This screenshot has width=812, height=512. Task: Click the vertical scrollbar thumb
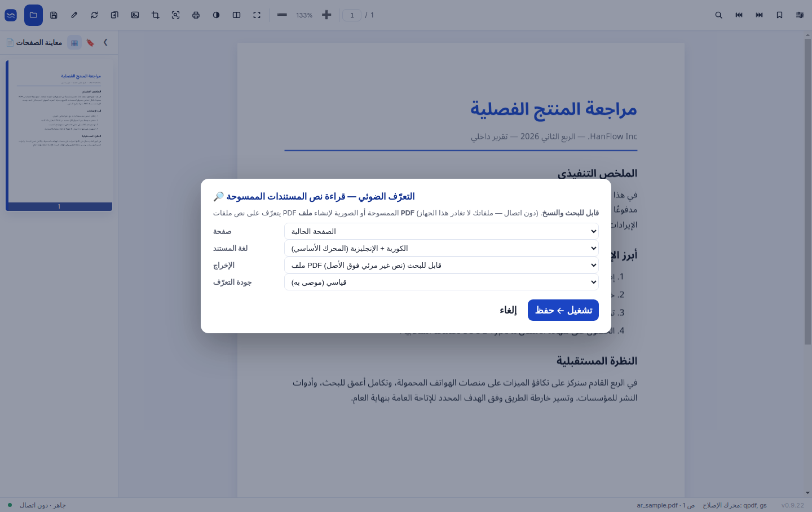click(x=807, y=192)
